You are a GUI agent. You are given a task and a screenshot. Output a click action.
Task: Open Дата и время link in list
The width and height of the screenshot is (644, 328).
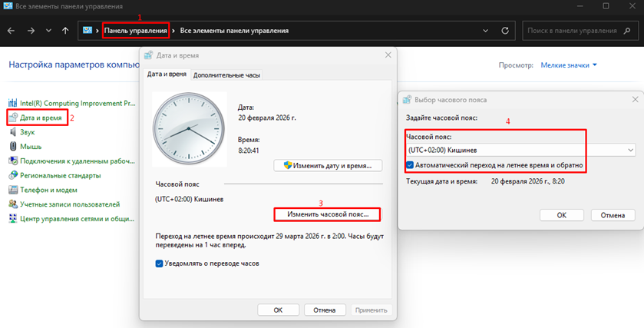click(41, 118)
